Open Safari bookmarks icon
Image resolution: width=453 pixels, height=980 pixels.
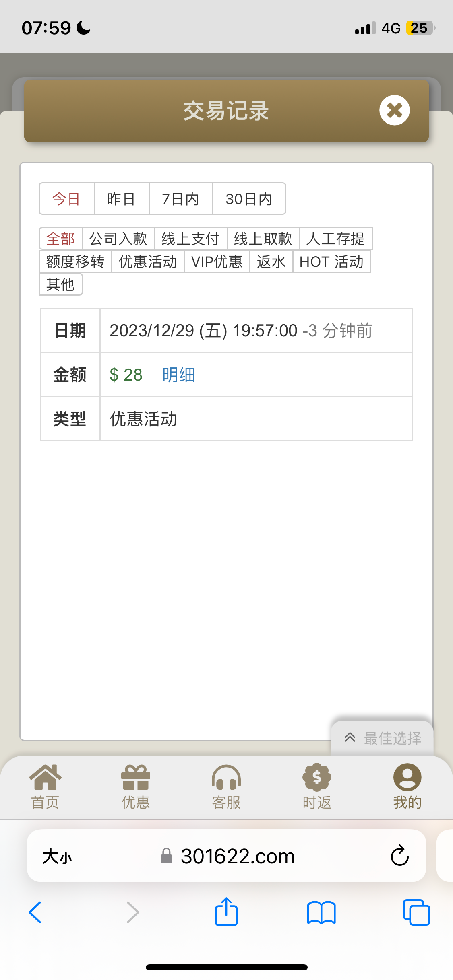(x=321, y=912)
